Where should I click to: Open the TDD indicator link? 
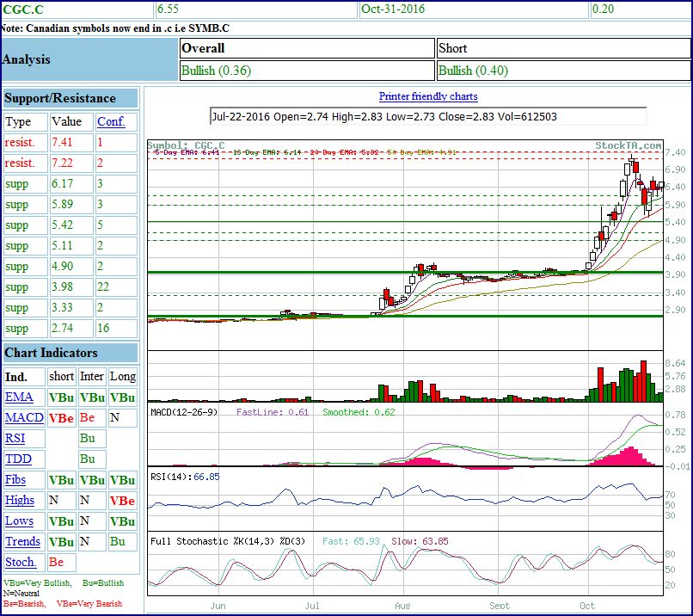(x=17, y=459)
